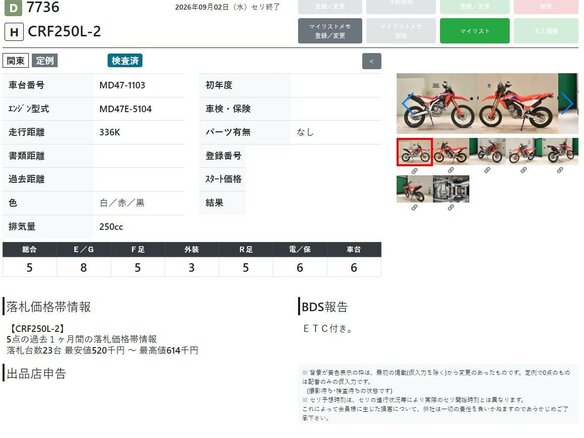Image resolution: width=584 pixels, height=438 pixels.
Task: Click the link icon under the fifth thumbnail
Action: 560,170
